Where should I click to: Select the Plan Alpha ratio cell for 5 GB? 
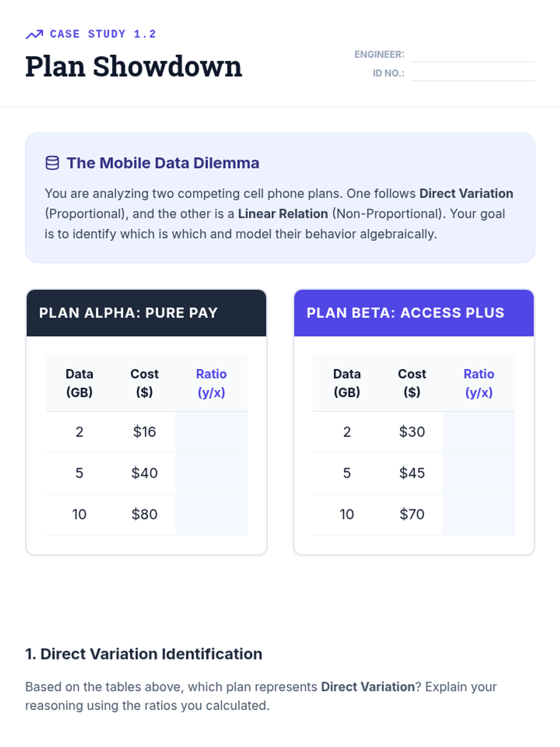[x=211, y=473]
